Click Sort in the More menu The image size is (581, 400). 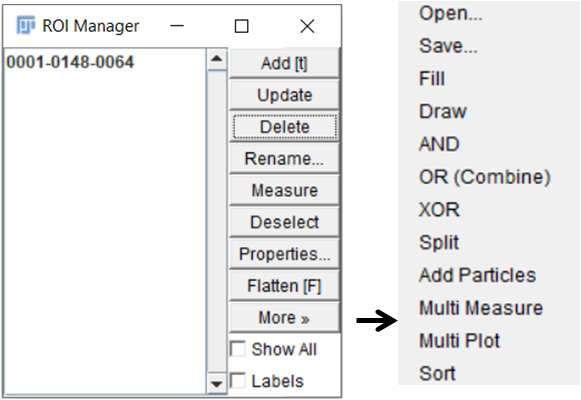(x=437, y=373)
